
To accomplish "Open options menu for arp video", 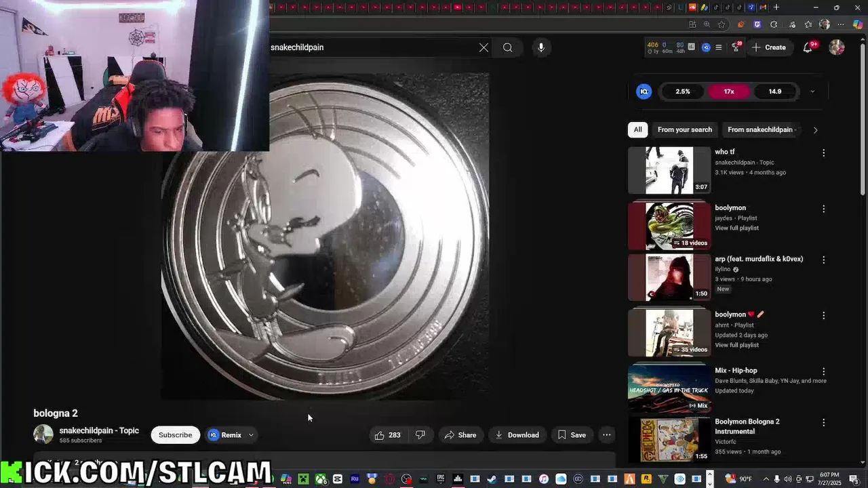I will coord(823,260).
